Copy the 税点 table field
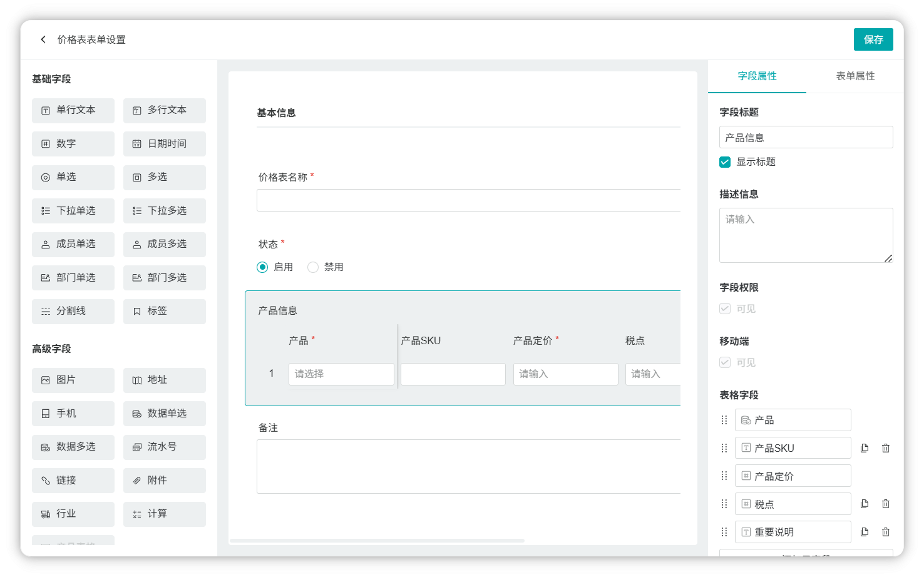 (865, 504)
